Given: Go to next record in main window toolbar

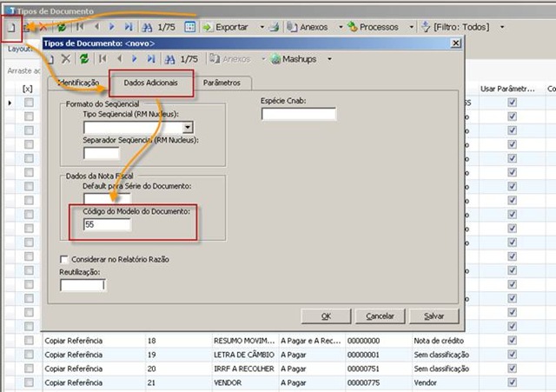Looking at the screenshot, I should [x=112, y=27].
